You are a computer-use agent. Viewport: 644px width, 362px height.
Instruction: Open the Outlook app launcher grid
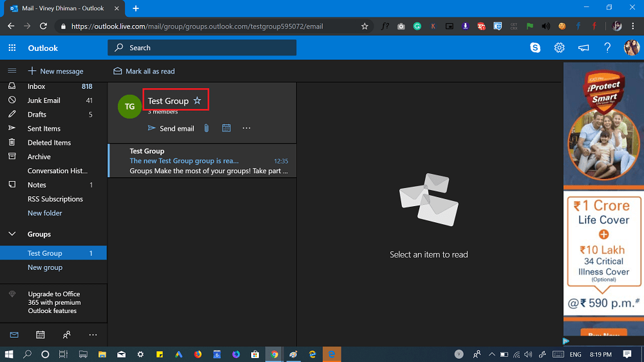coord(12,48)
